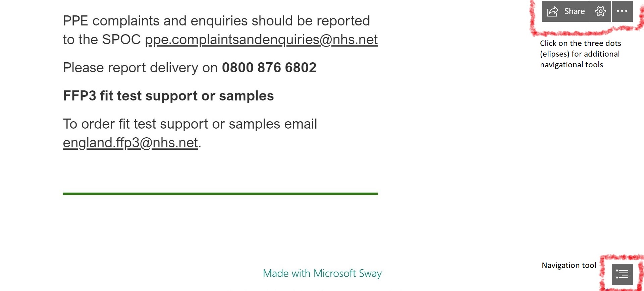Click the "To order fit test support" sentence
The height and width of the screenshot is (291, 644).
(x=190, y=124)
